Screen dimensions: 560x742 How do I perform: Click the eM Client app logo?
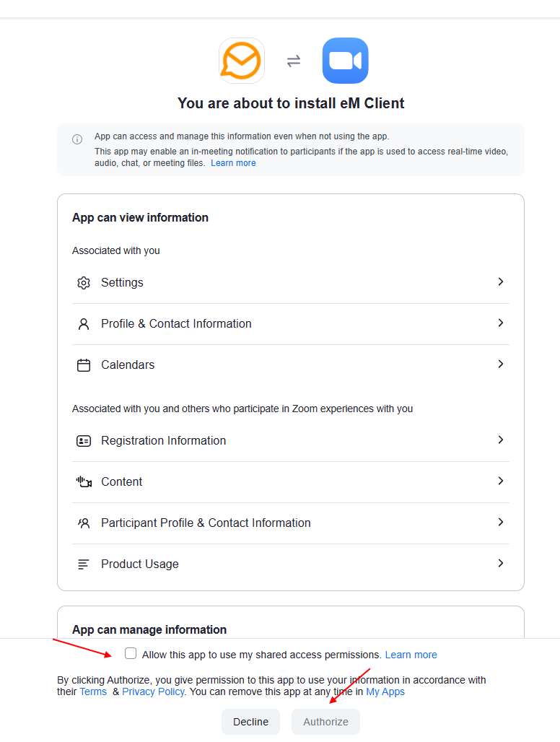click(242, 61)
